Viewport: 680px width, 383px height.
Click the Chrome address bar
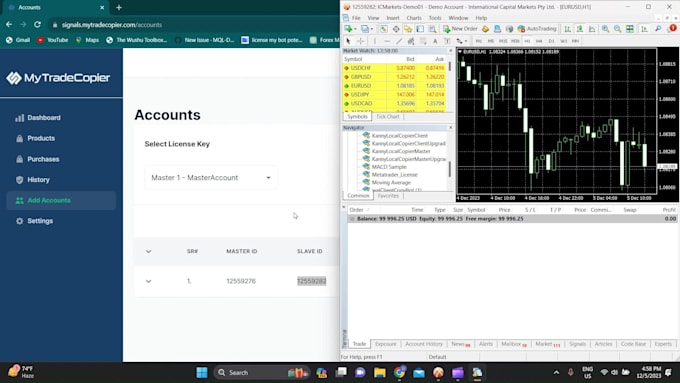coord(193,25)
